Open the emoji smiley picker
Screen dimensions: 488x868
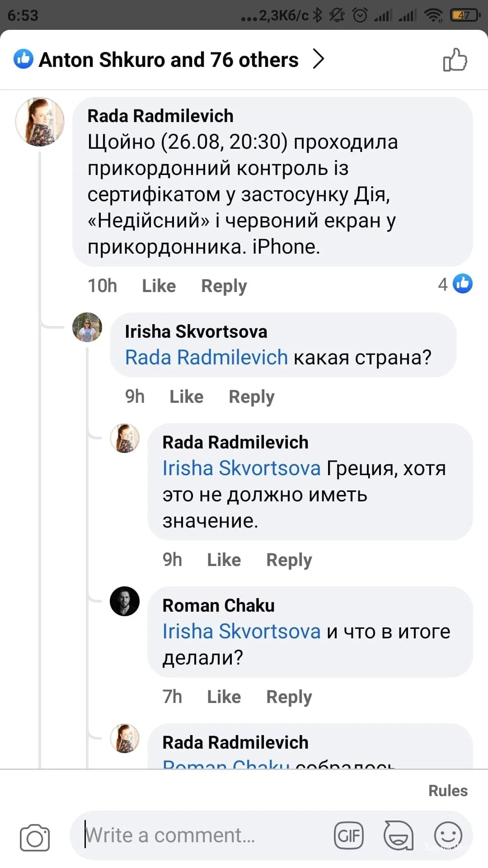coord(448,835)
